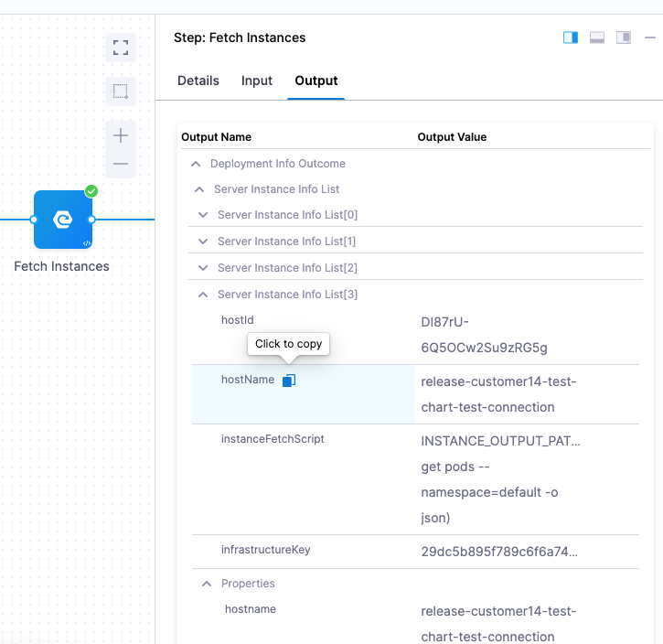The height and width of the screenshot is (644, 663).
Task: Expand Server Instance Info List[2]
Action: point(203,268)
